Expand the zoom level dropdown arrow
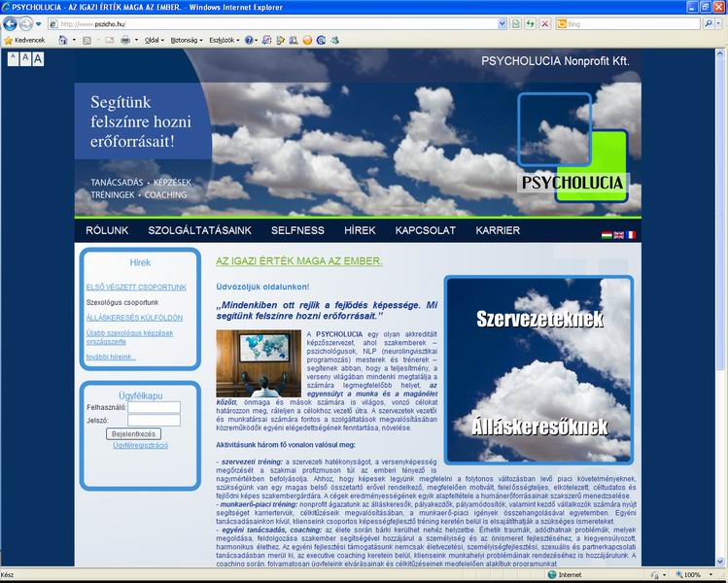This screenshot has height=583, width=728. pyautogui.click(x=711, y=575)
